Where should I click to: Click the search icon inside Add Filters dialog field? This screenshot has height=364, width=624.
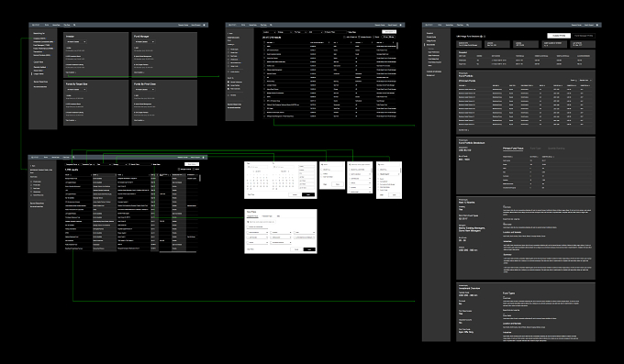tap(249, 222)
